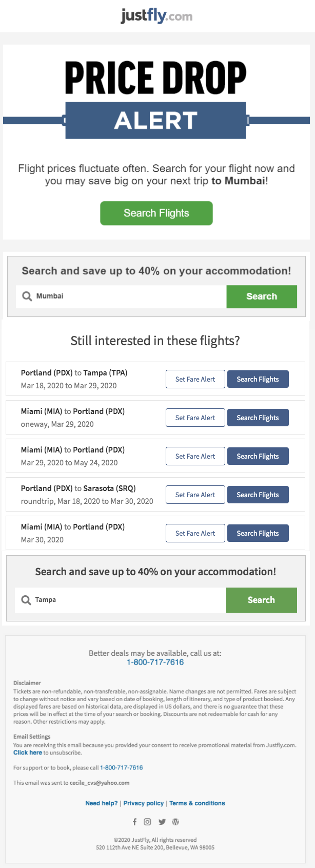The width and height of the screenshot is (315, 868).
Task: Click the magnifier icon beside Mumbai
Action: click(27, 296)
